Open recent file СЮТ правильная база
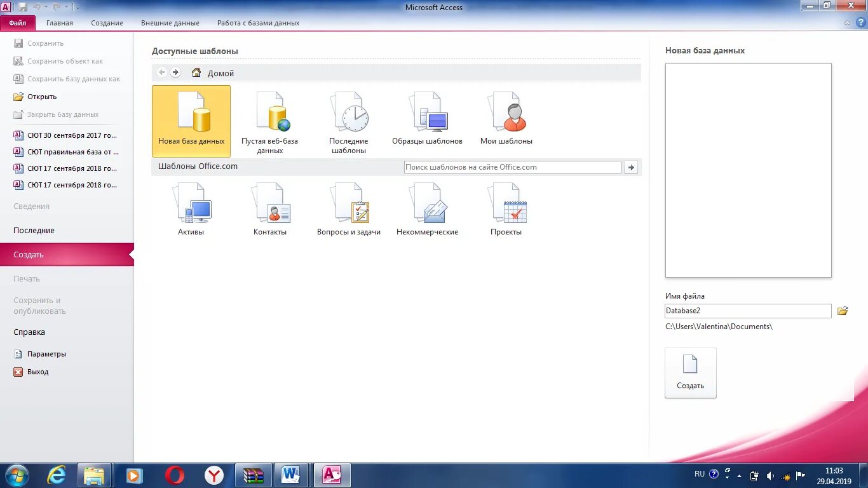Image resolution: width=868 pixels, height=488 pixels. pyautogui.click(x=67, y=152)
